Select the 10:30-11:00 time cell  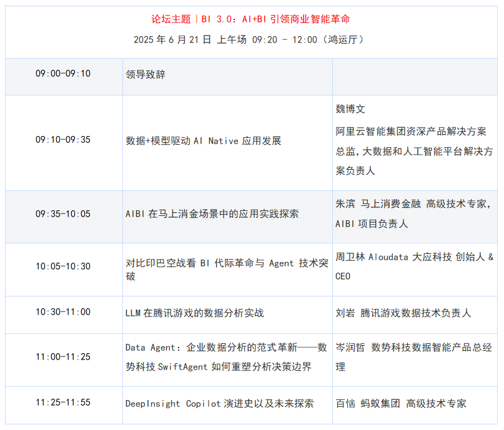point(63,312)
